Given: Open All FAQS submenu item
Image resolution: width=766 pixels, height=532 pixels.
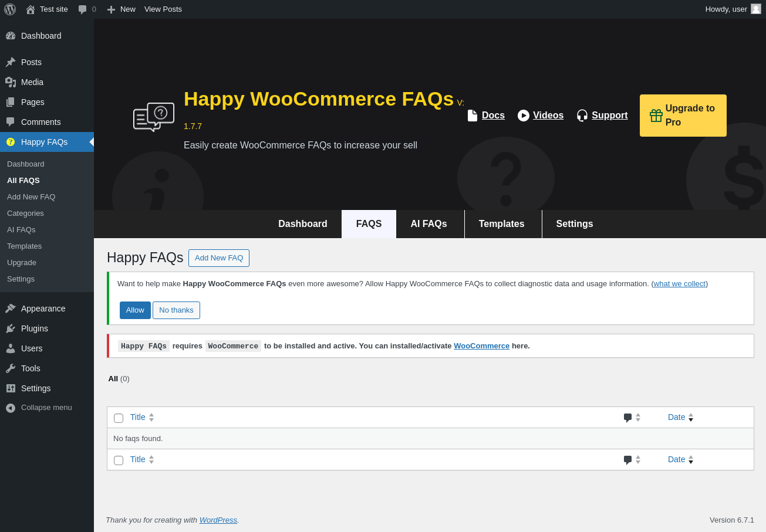Looking at the screenshot, I should 23,180.
